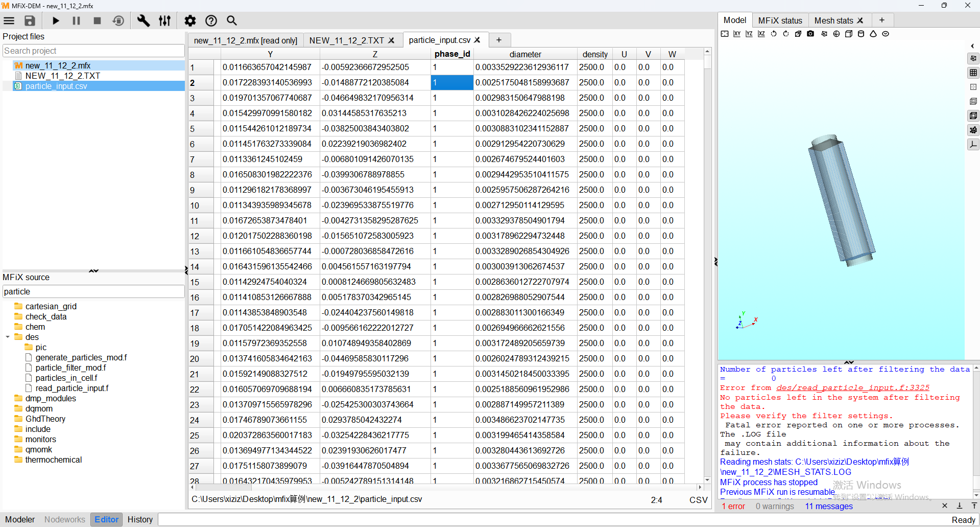This screenshot has width=980, height=527.
Task: Open the settings gear icon
Action: [x=190, y=20]
